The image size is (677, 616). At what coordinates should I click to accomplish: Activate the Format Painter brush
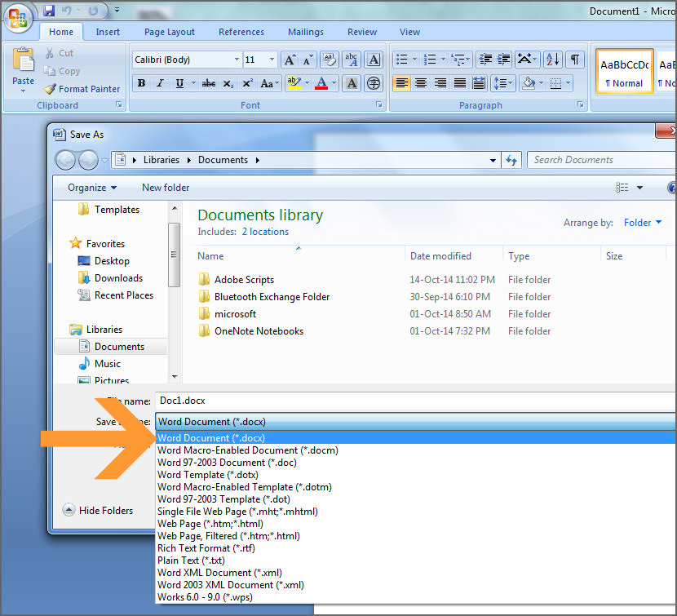(82, 89)
